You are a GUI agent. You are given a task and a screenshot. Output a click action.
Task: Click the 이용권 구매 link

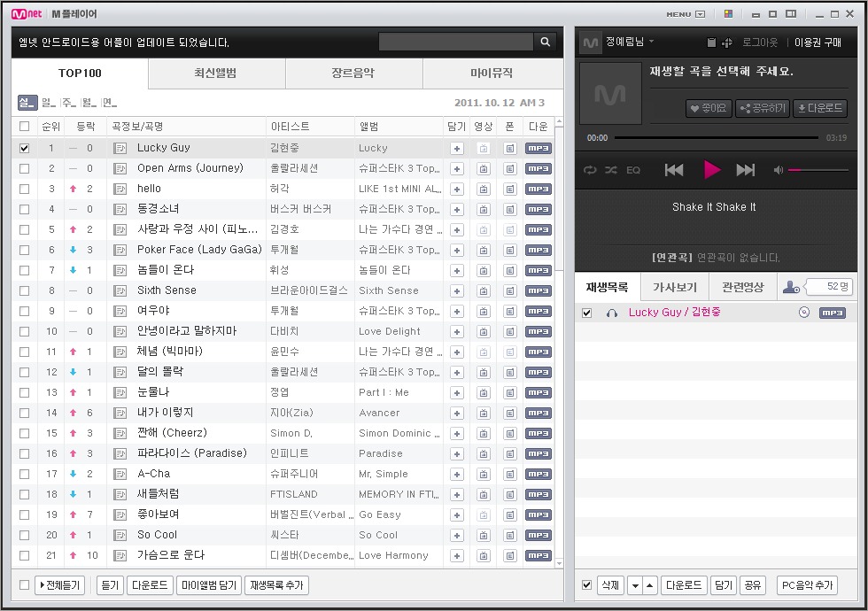[x=818, y=43]
